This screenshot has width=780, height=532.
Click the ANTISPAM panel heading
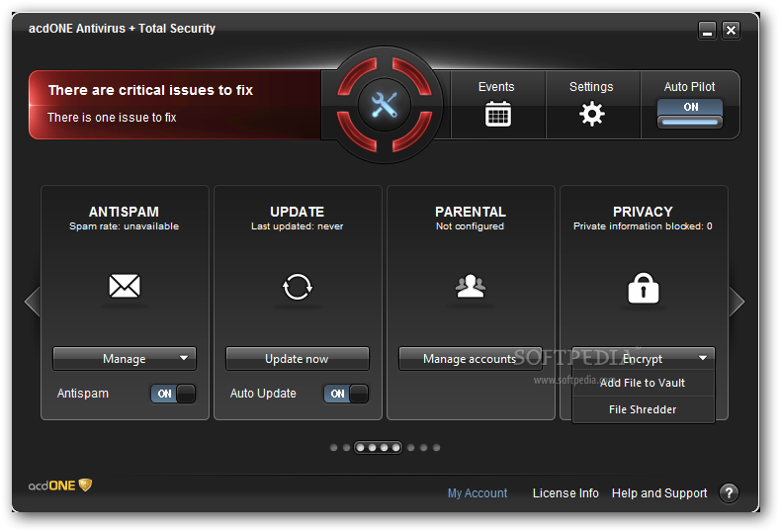tap(124, 212)
